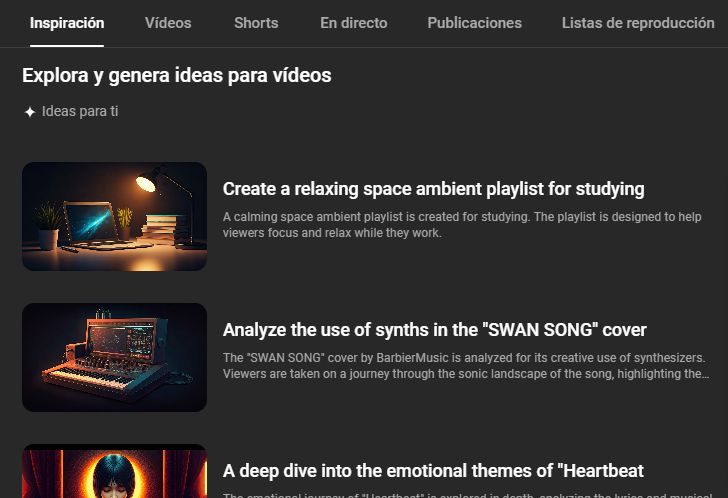The image size is (728, 498).
Task: Open the desk lamp space ambient thumbnail
Action: click(x=115, y=216)
